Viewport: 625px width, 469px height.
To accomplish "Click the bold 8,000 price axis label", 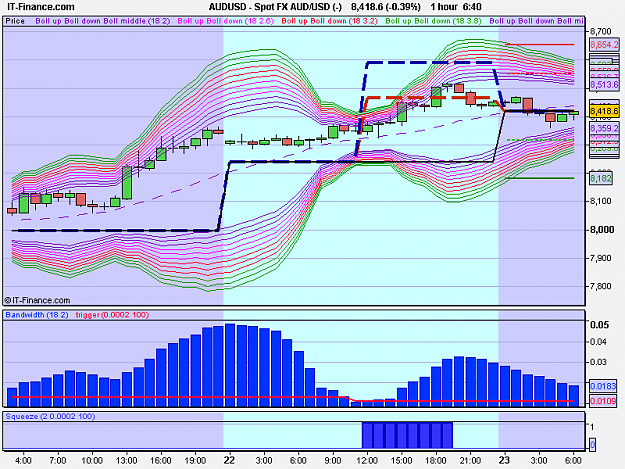I will point(601,230).
